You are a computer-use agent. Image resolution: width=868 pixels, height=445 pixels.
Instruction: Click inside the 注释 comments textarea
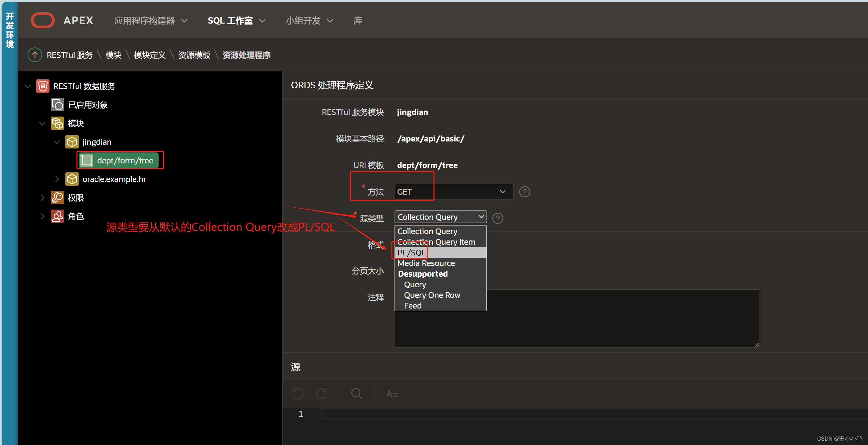tap(577, 318)
